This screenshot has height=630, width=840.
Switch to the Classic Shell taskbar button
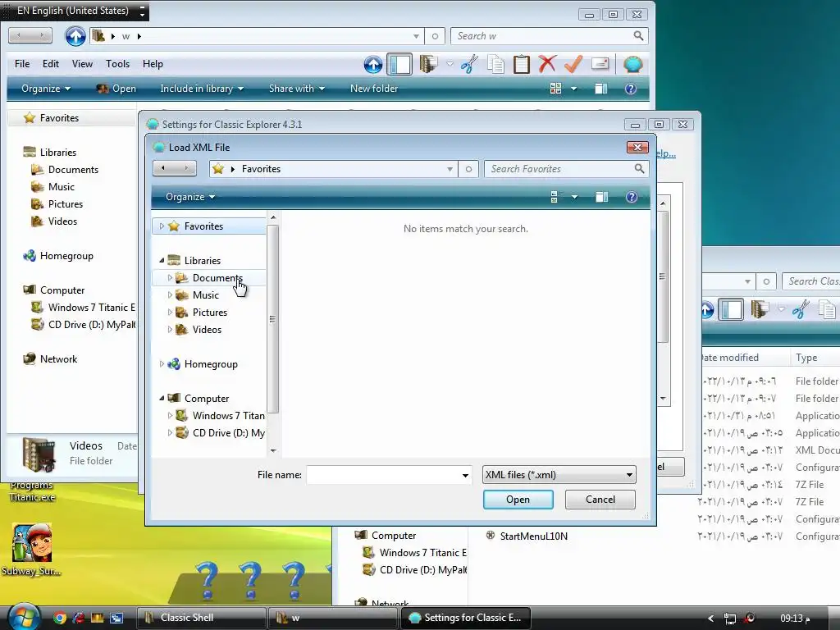202,618
